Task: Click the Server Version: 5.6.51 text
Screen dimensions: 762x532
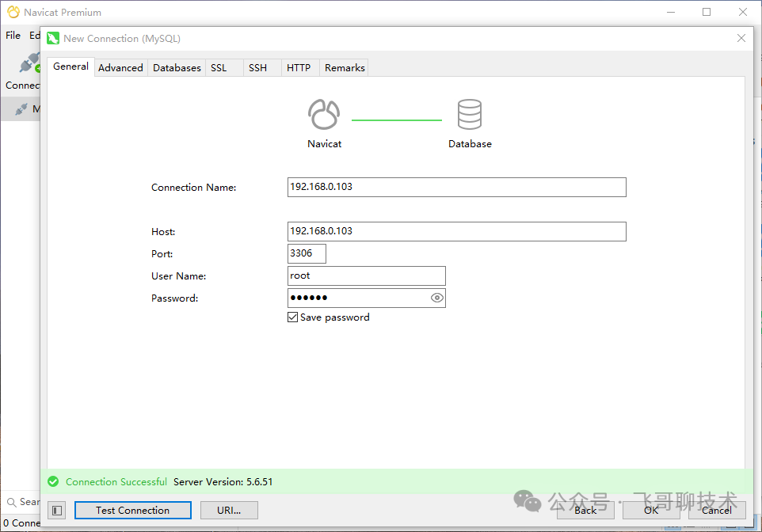Action: (223, 481)
